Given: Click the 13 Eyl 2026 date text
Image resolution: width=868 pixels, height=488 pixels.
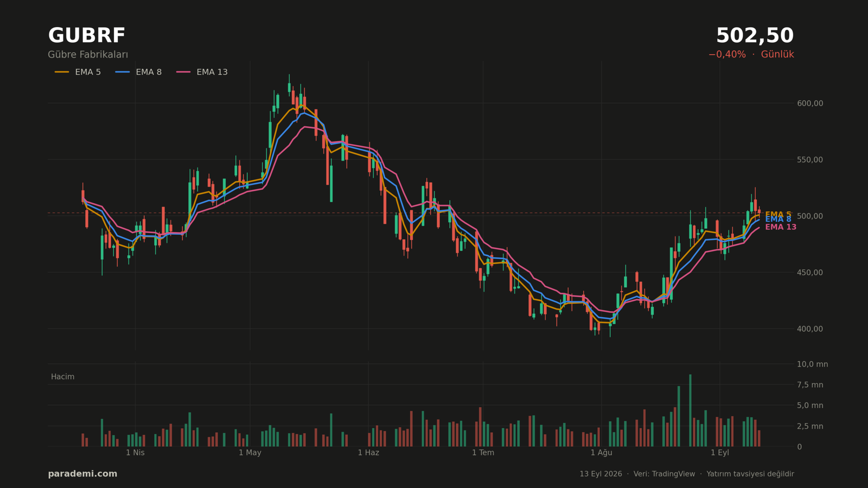Looking at the screenshot, I should point(601,474).
